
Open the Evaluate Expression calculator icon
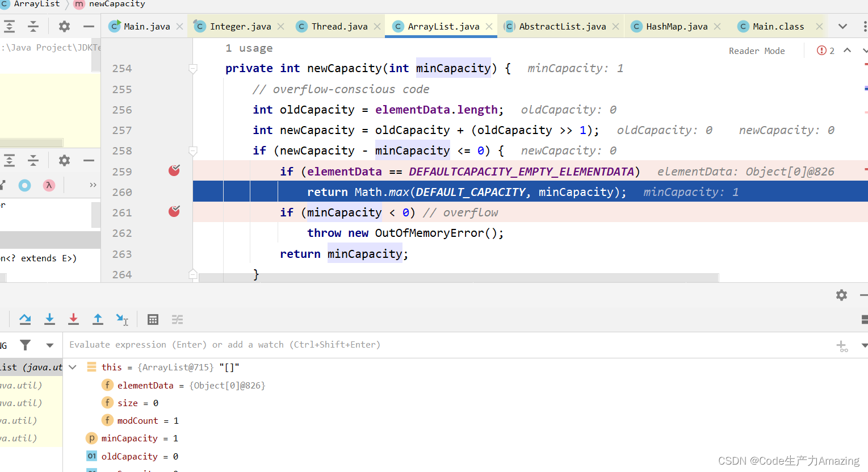click(153, 319)
